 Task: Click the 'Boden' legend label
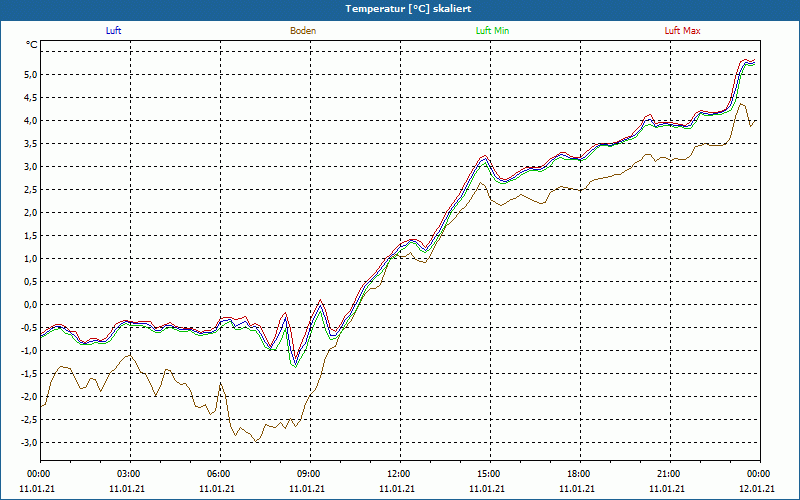(x=303, y=31)
